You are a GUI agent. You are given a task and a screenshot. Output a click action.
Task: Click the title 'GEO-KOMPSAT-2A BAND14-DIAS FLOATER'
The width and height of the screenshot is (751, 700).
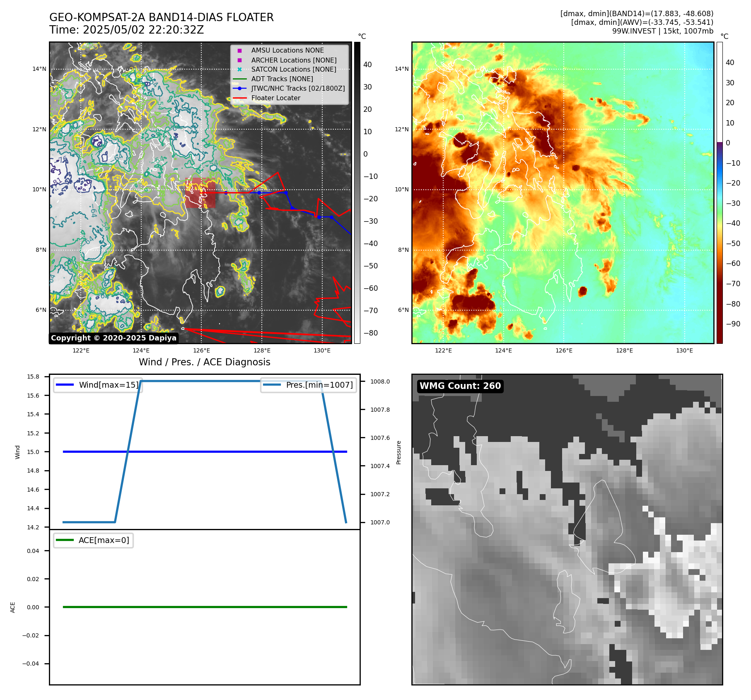coord(162,17)
